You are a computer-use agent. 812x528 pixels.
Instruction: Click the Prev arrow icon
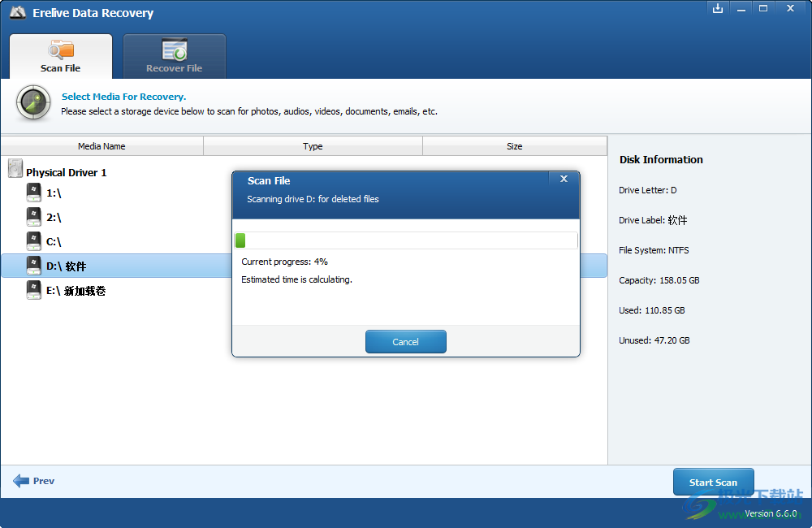click(21, 481)
